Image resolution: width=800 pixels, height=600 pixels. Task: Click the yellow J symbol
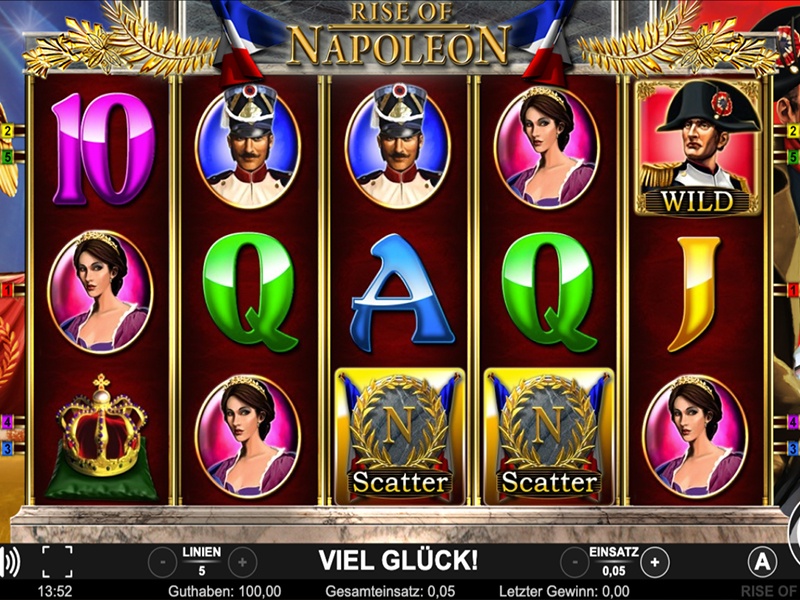point(695,293)
